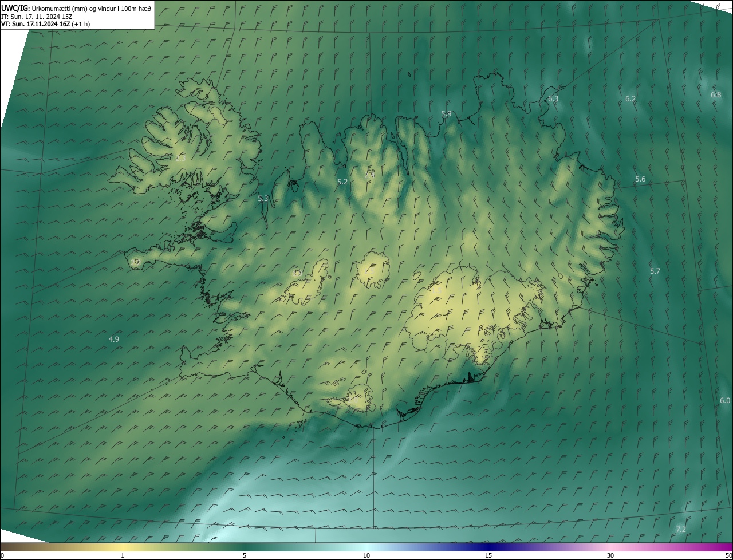
Task: Click the 5.3 value label on the map
Action: coord(263,199)
